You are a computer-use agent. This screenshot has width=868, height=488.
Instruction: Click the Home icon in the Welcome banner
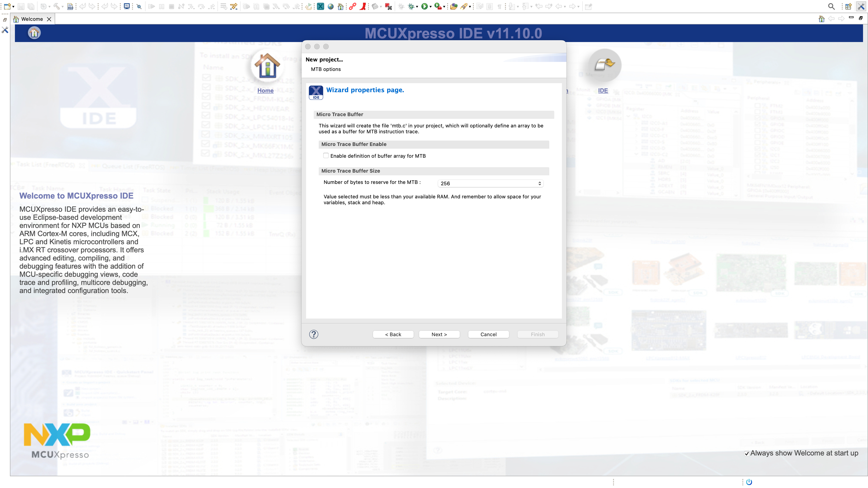(34, 33)
